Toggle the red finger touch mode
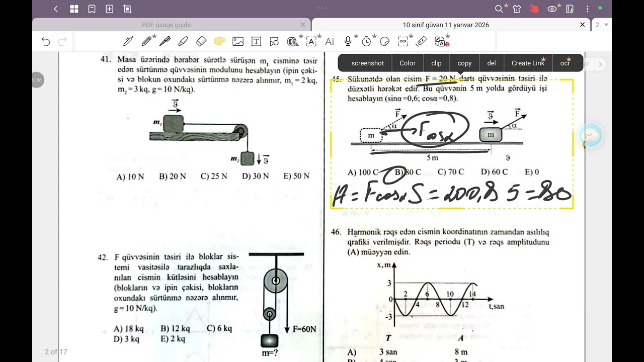 [534, 9]
